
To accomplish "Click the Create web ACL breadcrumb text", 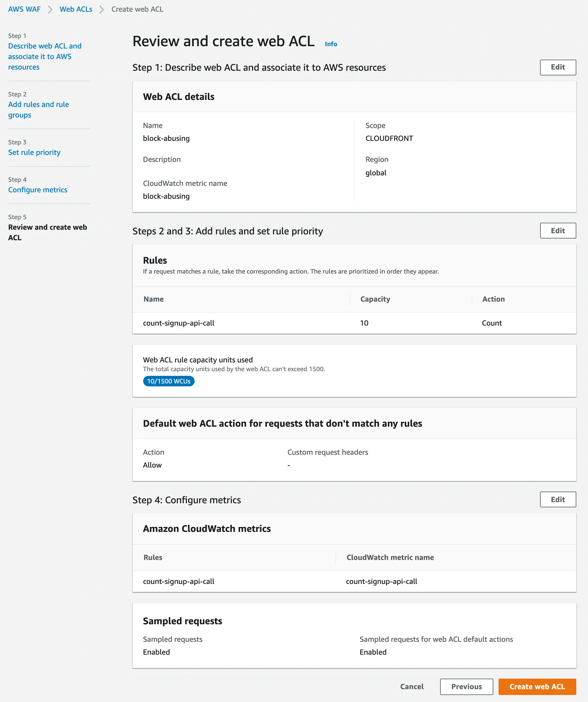I will (137, 9).
